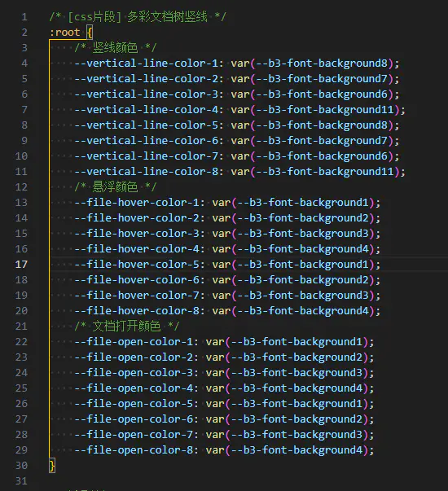
Task: Click value "--b3-font-background11" on line 7
Action: [325, 110]
